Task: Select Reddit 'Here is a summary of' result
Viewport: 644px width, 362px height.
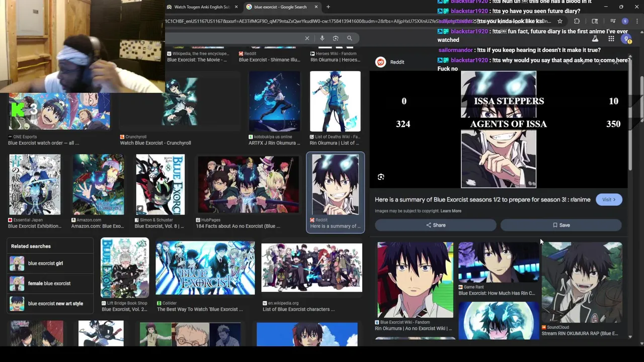Action: click(x=335, y=192)
